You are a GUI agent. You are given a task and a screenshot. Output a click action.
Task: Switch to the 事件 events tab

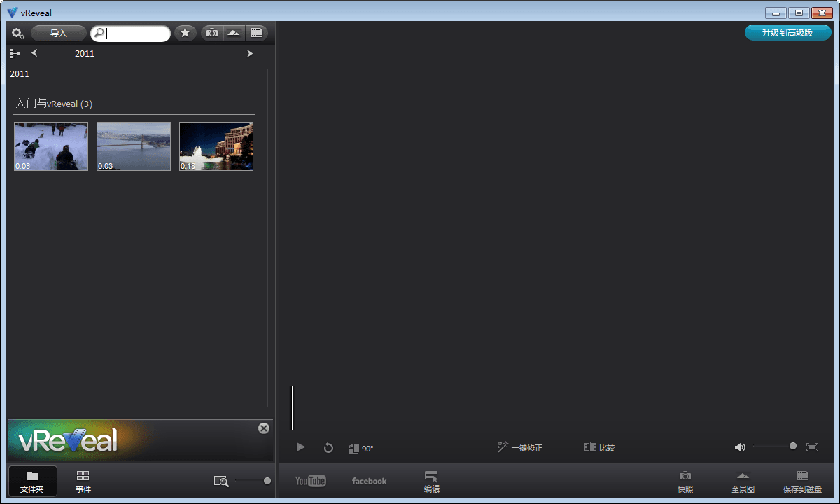(83, 482)
